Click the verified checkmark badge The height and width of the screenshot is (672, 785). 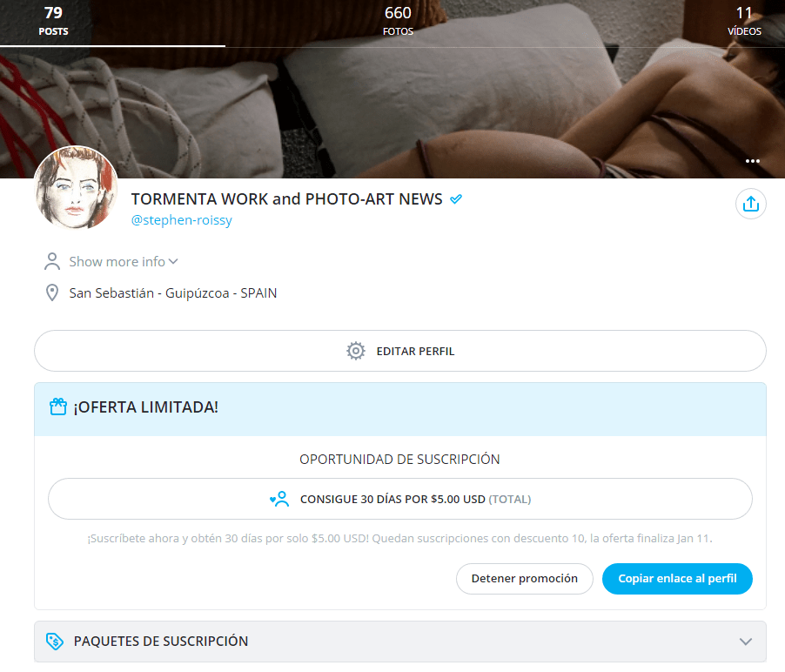456,199
